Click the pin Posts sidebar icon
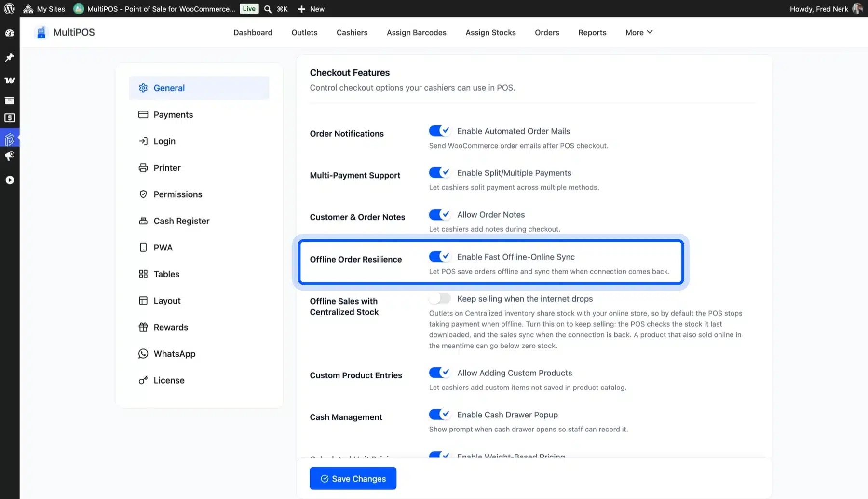868x499 pixels. click(x=10, y=57)
